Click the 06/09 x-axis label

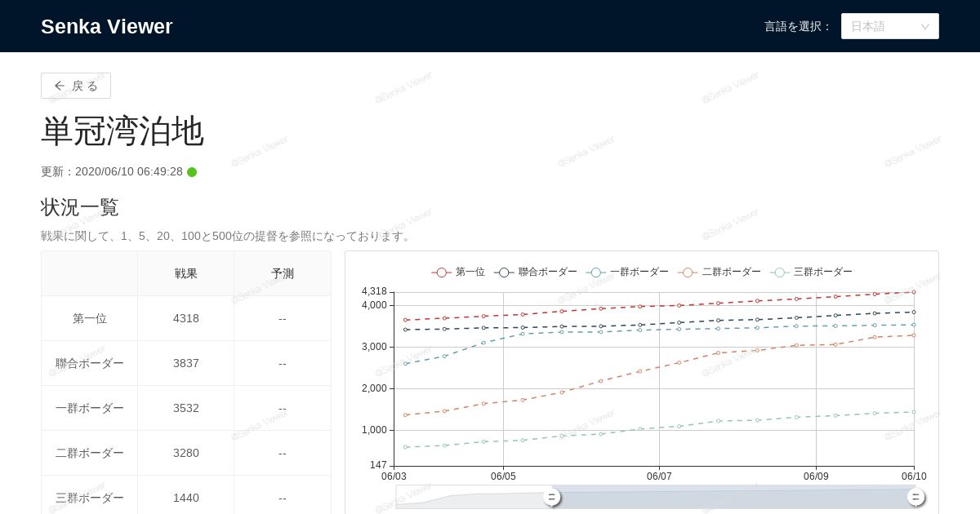(816, 476)
